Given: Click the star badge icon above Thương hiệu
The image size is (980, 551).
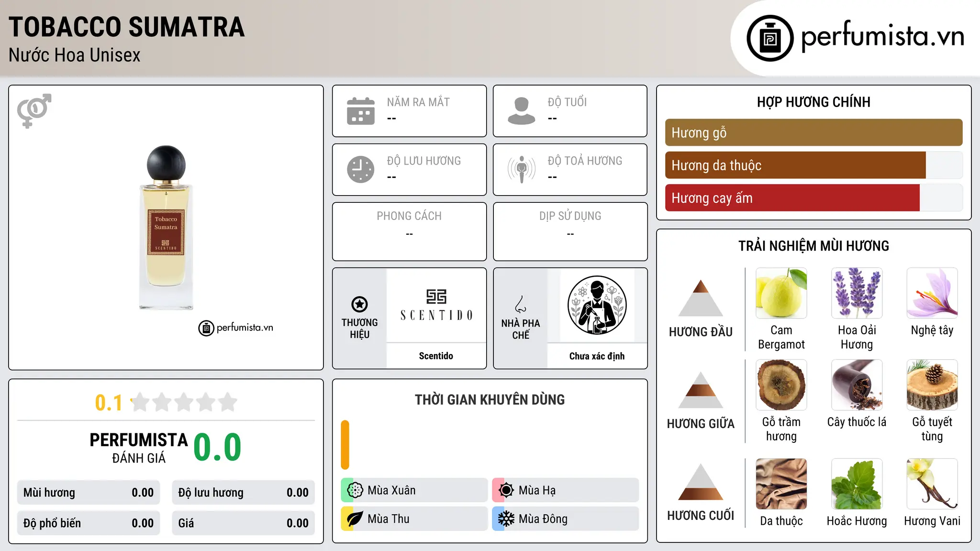Looking at the screenshot, I should [359, 304].
